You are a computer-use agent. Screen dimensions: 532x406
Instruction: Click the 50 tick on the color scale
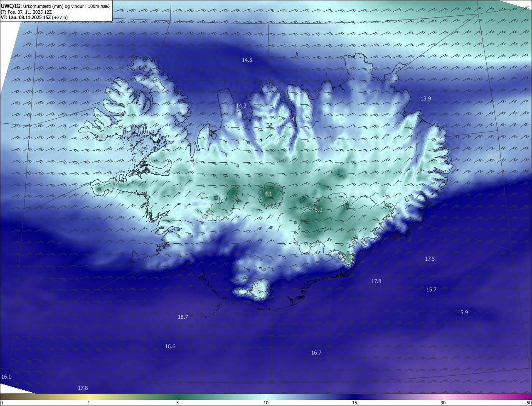[529, 403]
